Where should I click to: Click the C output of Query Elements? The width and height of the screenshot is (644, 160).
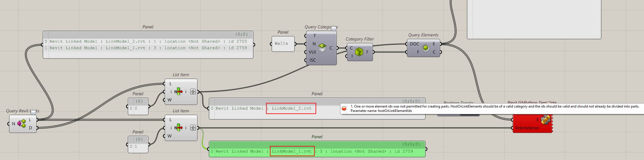click(434, 52)
